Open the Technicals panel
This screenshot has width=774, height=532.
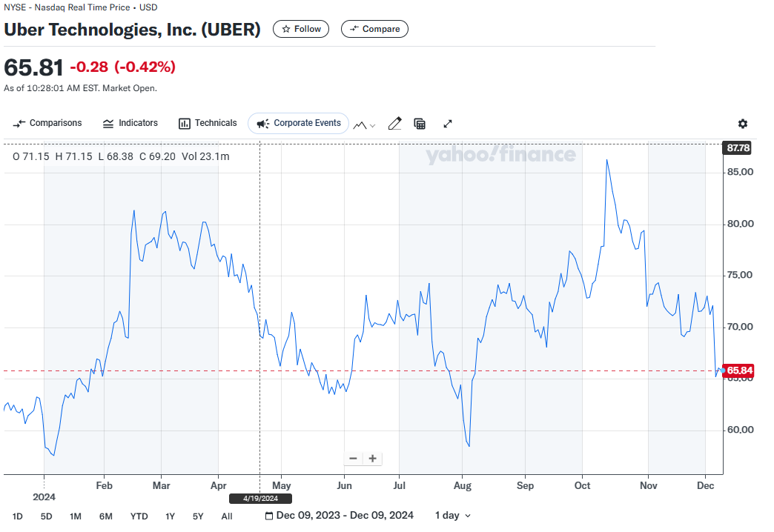pyautogui.click(x=208, y=124)
